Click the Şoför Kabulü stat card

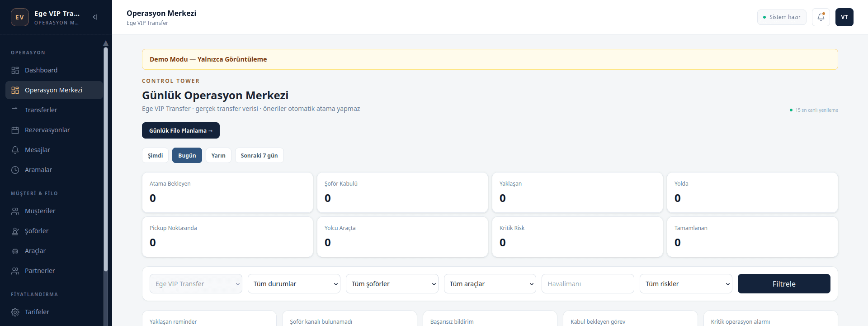(402, 192)
